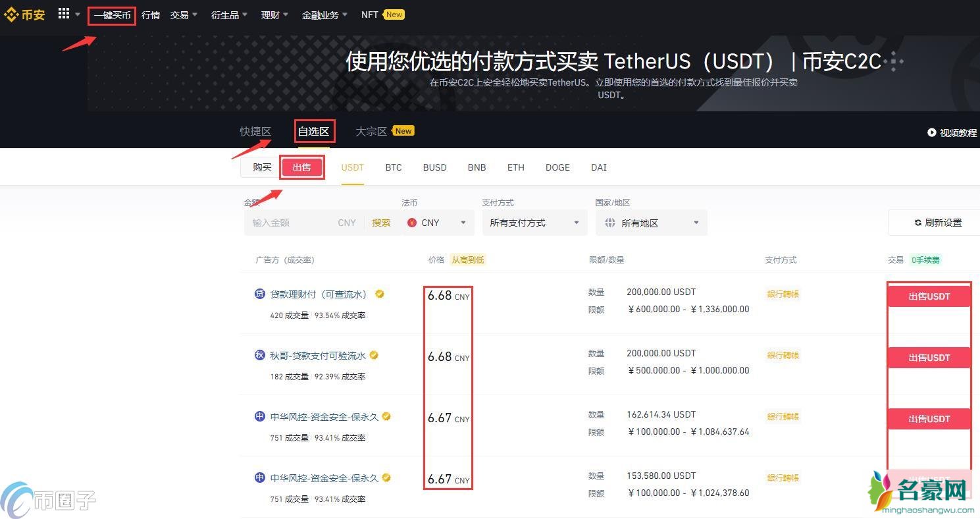
Task: Open the CNY fiat currency dropdown
Action: 437,223
